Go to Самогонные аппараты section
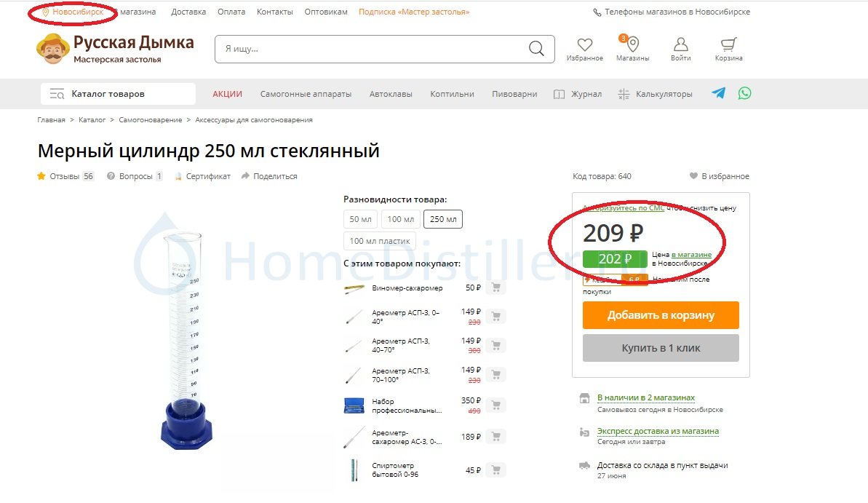The image size is (868, 503). [x=306, y=94]
